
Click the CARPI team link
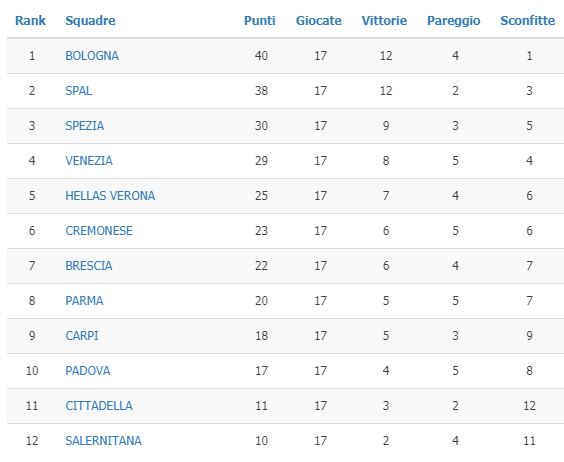82,336
